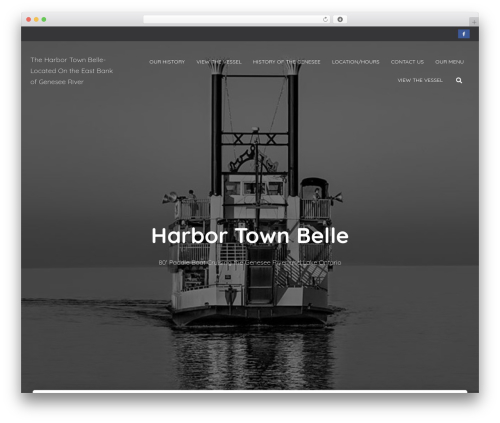
Task: Open the search magnifier icon
Action: (459, 80)
